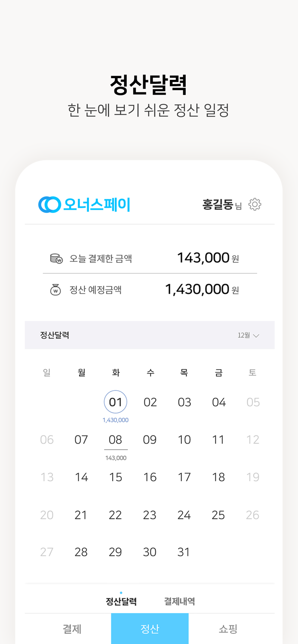Click the money bag icon beside 정산 예정금액
Viewport: 298px width, 644px height.
(56, 289)
